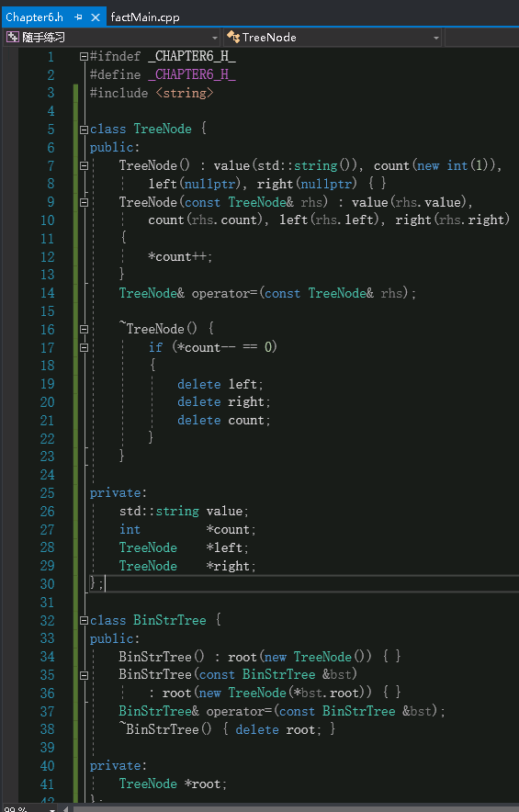The image size is (519, 812).
Task: Collapse class TreeNode on line 5
Action: 84,130
